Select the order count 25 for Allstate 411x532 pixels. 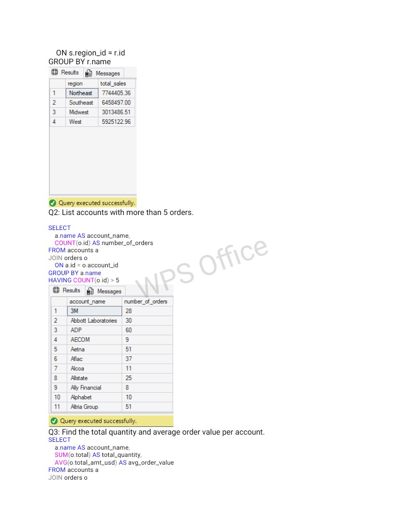(x=147, y=378)
